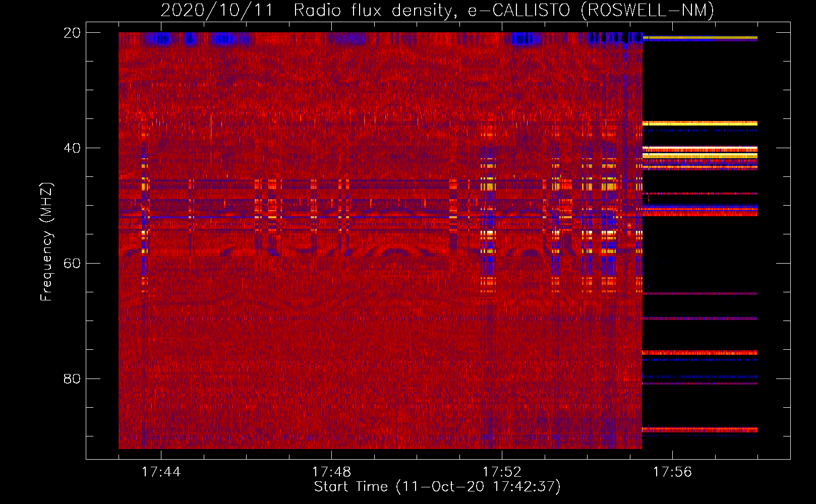Image resolution: width=816 pixels, height=504 pixels.
Task: Click the 80 MHz frequency tick label
Action: pyautogui.click(x=72, y=379)
